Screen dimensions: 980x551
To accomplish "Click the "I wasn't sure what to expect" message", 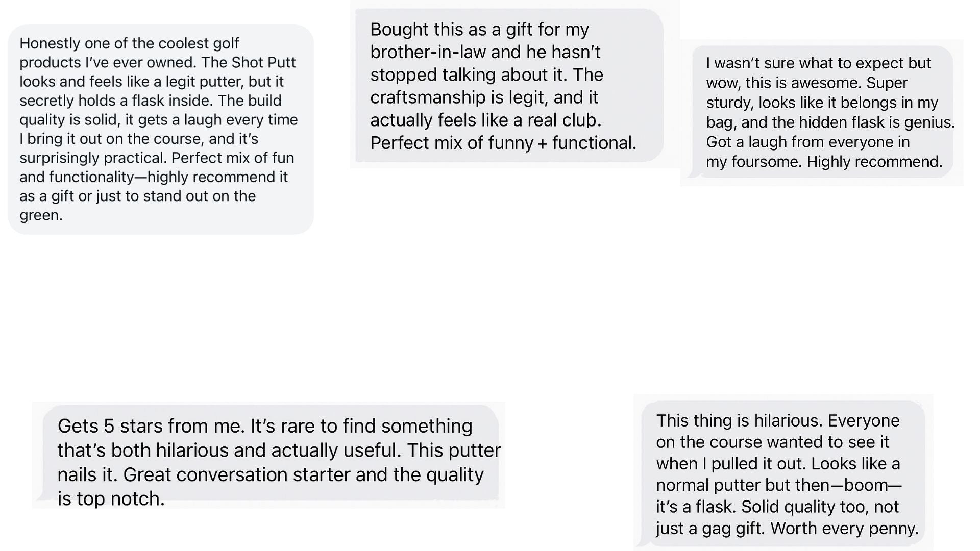I will pyautogui.click(x=823, y=112).
